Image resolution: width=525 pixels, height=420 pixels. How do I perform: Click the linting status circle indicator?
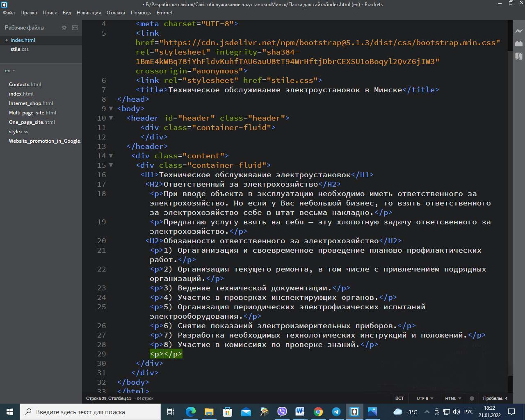click(472, 398)
